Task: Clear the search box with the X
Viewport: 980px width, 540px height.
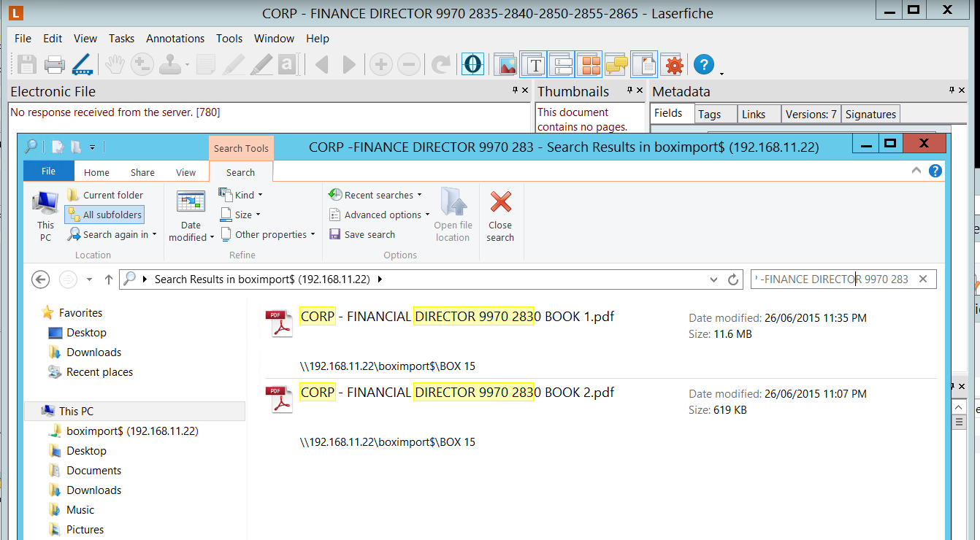Action: pyautogui.click(x=923, y=279)
